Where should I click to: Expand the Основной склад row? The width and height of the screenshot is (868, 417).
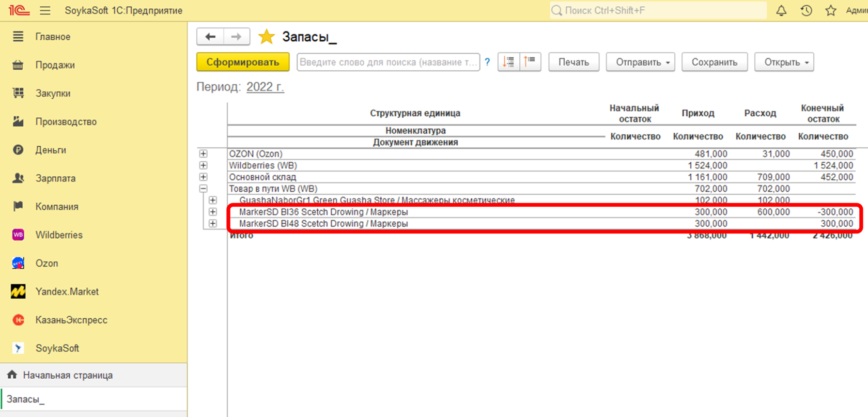(204, 177)
